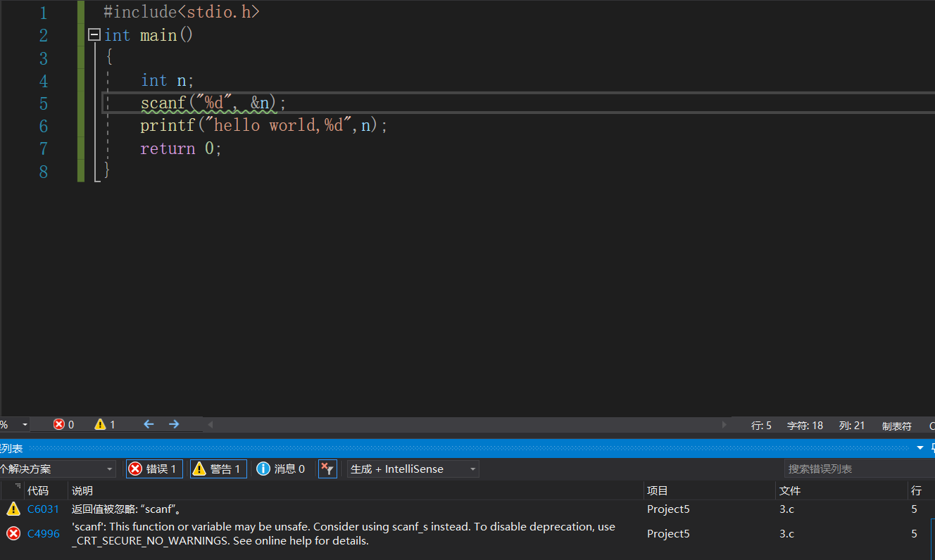Click the scanf call on line 5
The width and height of the screenshot is (935, 560).
coord(213,103)
